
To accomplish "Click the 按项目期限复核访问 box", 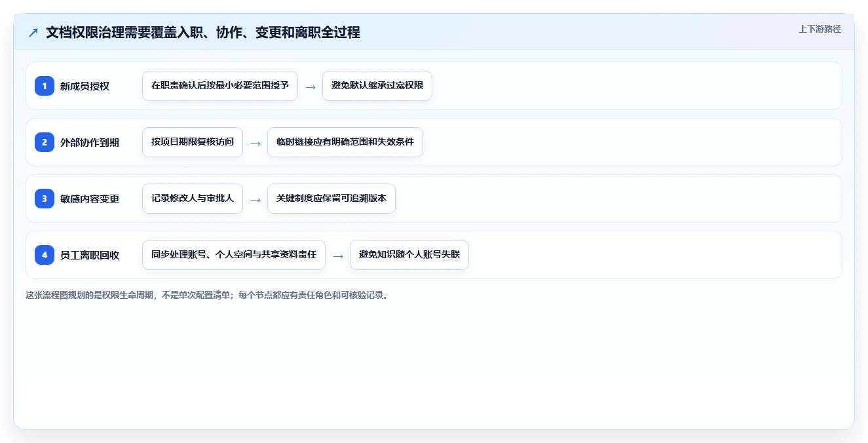I will (x=193, y=142).
